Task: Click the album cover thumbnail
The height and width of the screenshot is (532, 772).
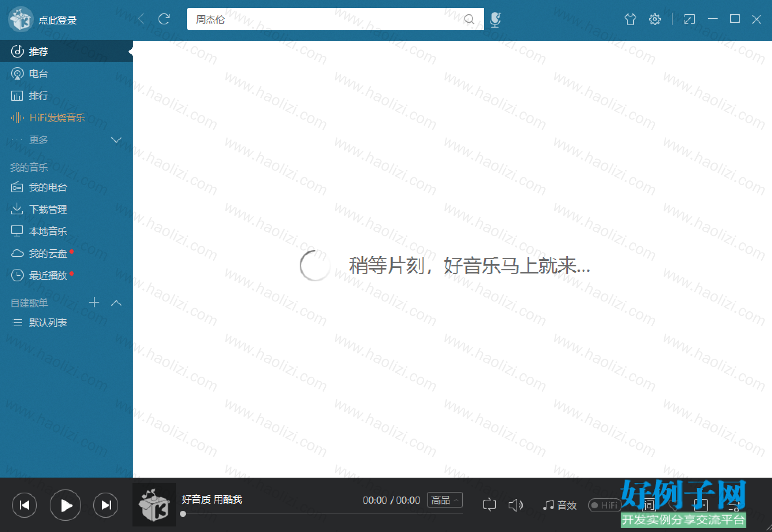Action: pos(154,505)
